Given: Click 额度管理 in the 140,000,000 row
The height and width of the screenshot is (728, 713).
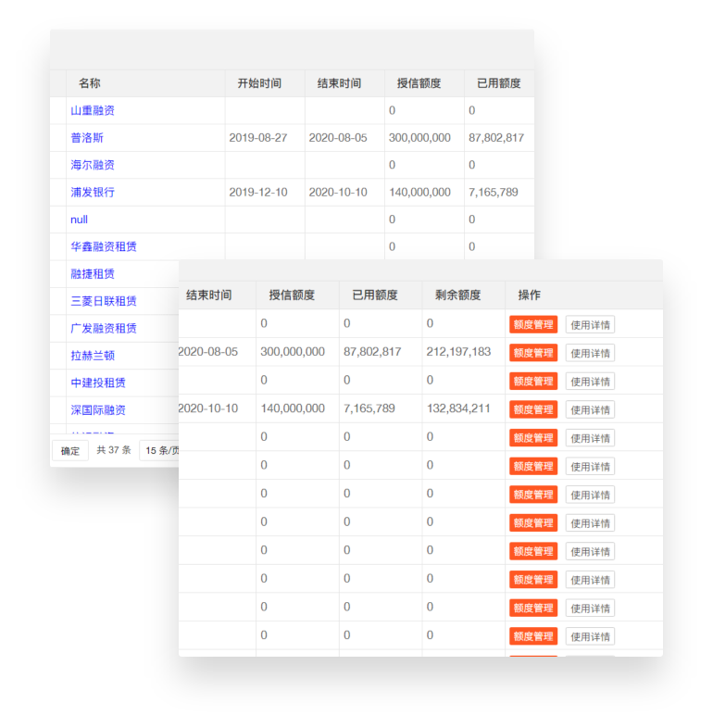Looking at the screenshot, I should pos(533,409).
